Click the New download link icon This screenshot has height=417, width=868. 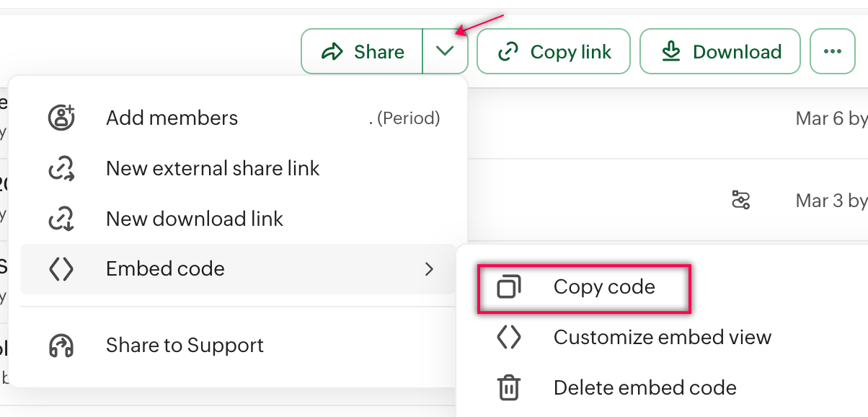point(61,219)
